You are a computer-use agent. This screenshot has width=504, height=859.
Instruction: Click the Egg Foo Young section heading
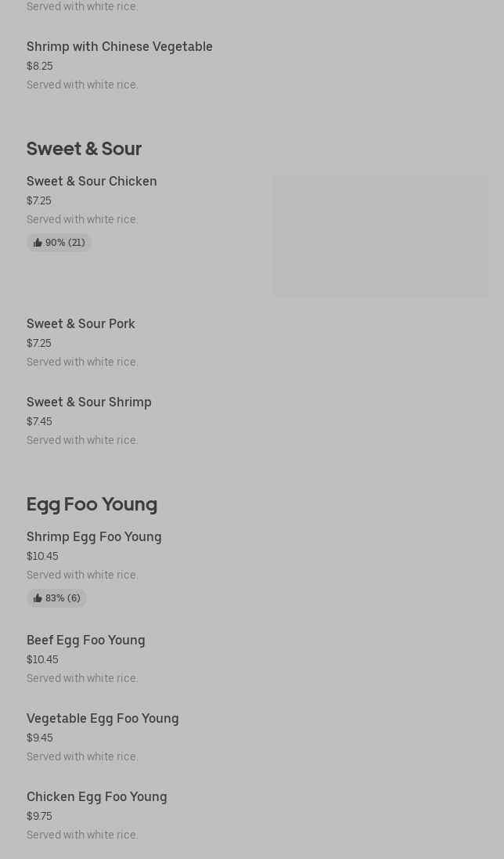point(92,504)
